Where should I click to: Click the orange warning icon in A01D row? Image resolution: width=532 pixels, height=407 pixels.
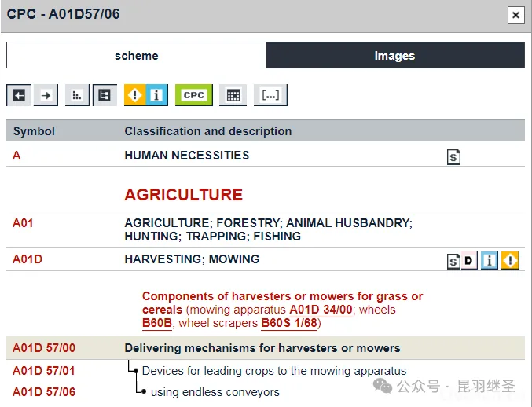pyautogui.click(x=511, y=261)
